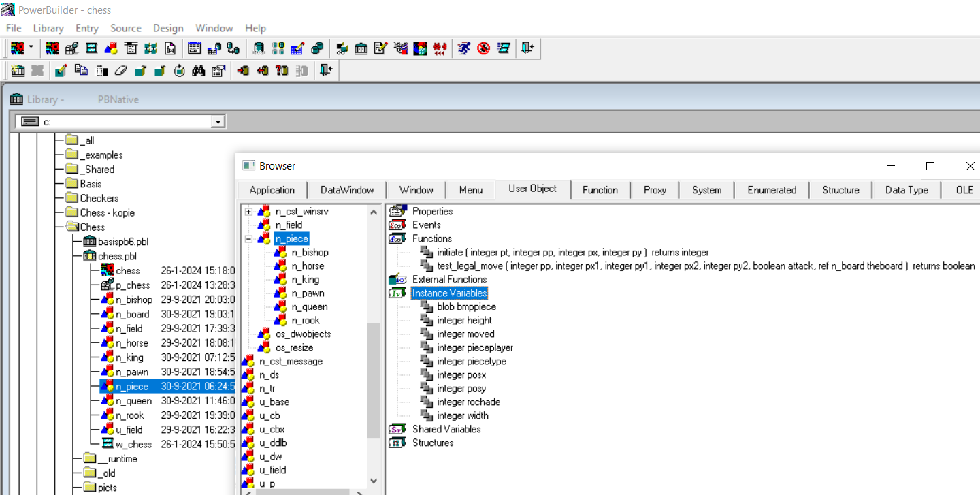
Task: Open the Library painter building icon in PowerBar
Action: pyautogui.click(x=361, y=48)
